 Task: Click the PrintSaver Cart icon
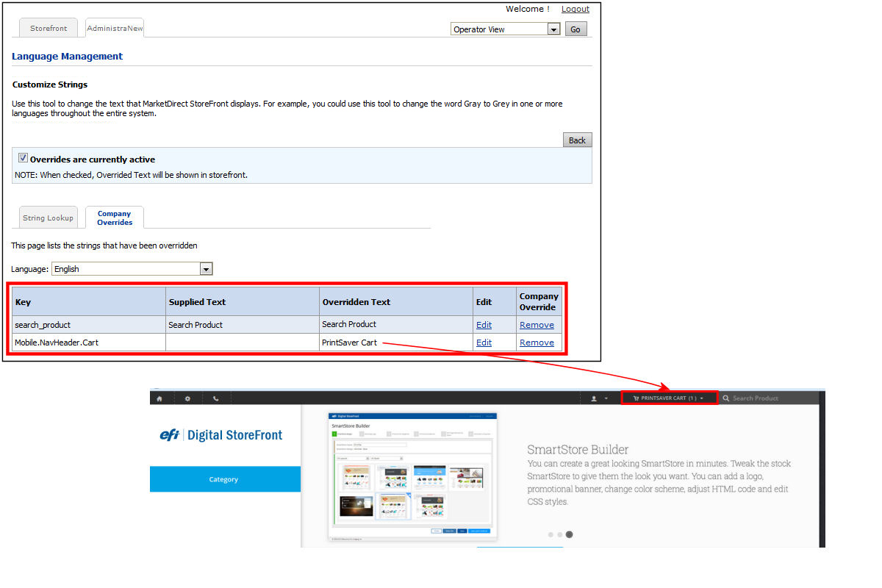tap(636, 398)
